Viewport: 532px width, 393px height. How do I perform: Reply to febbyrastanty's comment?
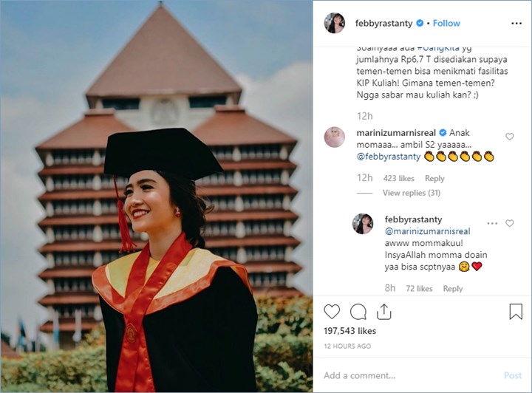tap(453, 289)
